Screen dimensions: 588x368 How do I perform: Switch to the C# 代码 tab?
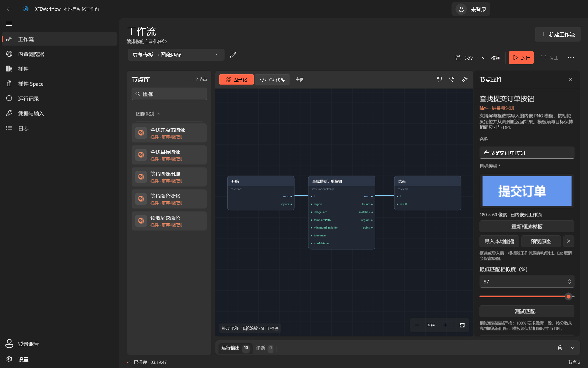[272, 80]
